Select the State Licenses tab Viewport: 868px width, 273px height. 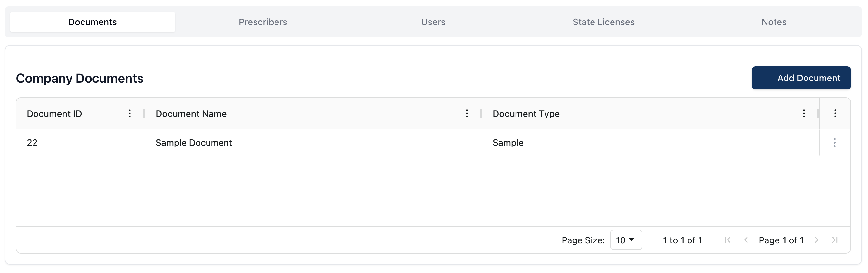603,22
